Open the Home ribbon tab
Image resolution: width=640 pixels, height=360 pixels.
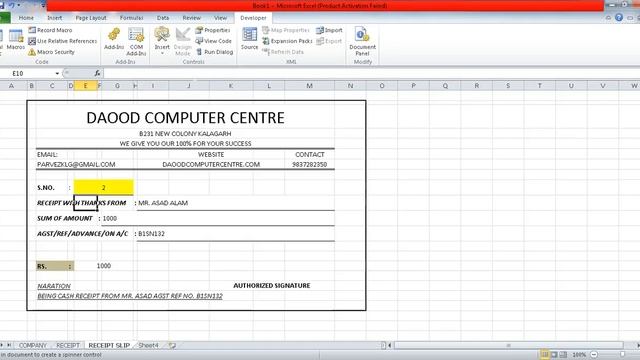coord(26,18)
